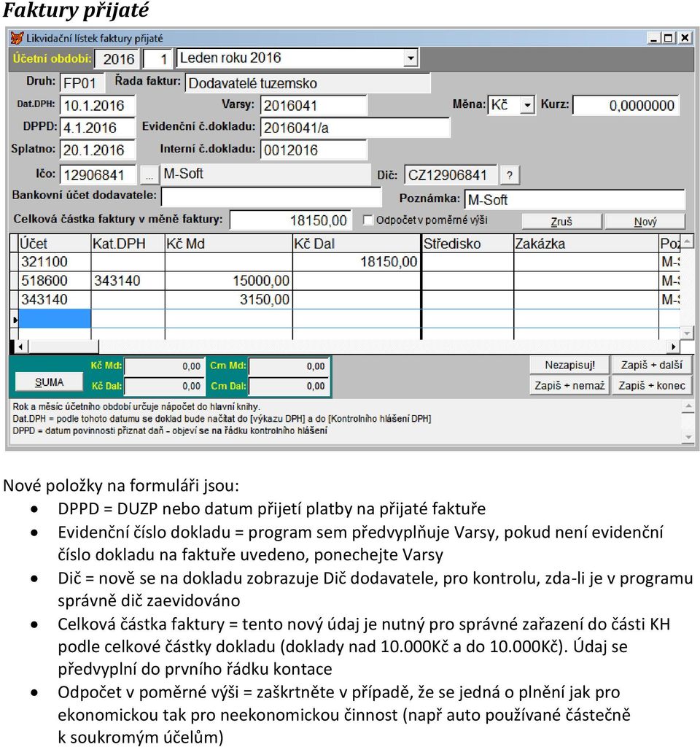The width and height of the screenshot is (700, 747).
Task: Select Účet cell 343140 in third row
Action: point(54,300)
